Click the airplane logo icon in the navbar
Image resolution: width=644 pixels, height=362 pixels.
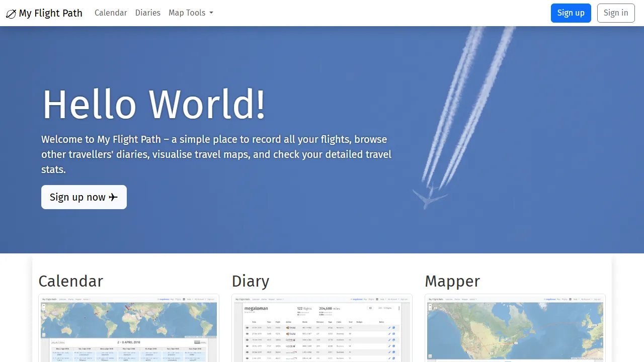11,13
